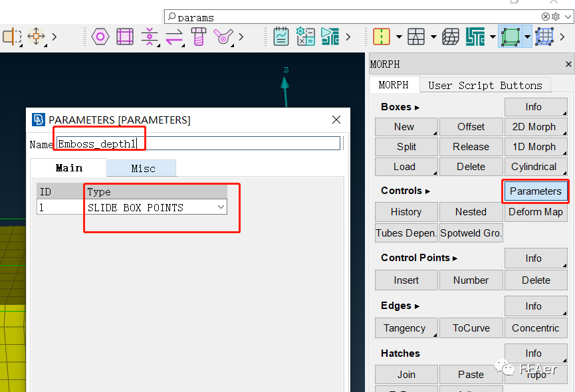The image size is (575, 392).
Task: Click the Info button beside Boxes
Action: coord(536,107)
